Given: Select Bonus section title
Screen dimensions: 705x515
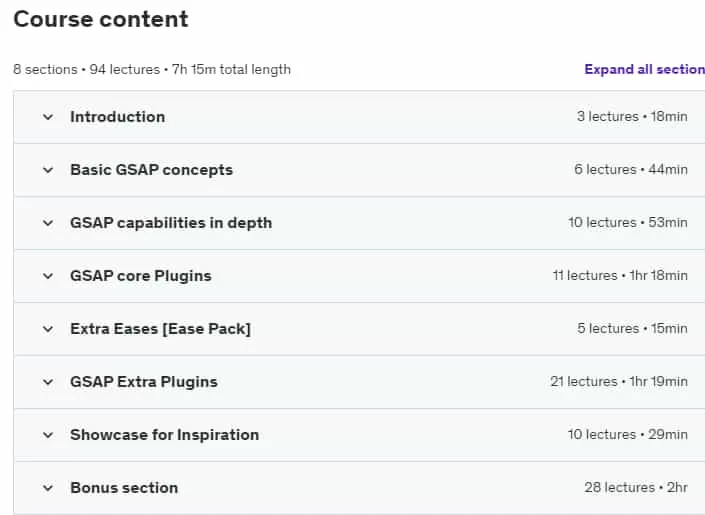Looking at the screenshot, I should (x=124, y=488).
